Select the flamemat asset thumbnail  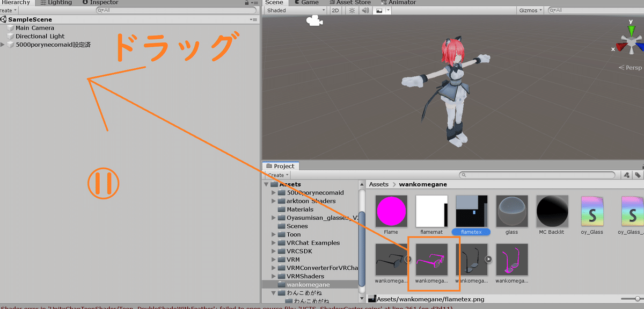point(432,212)
